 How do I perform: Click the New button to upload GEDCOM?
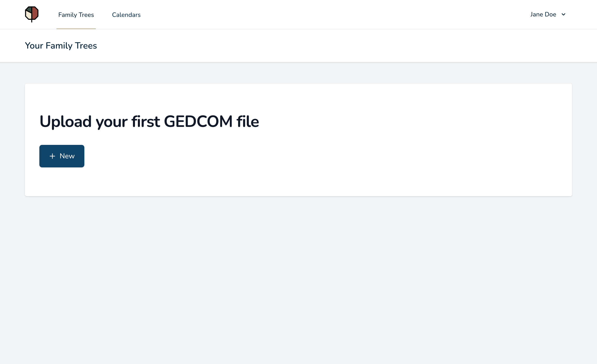(62, 156)
